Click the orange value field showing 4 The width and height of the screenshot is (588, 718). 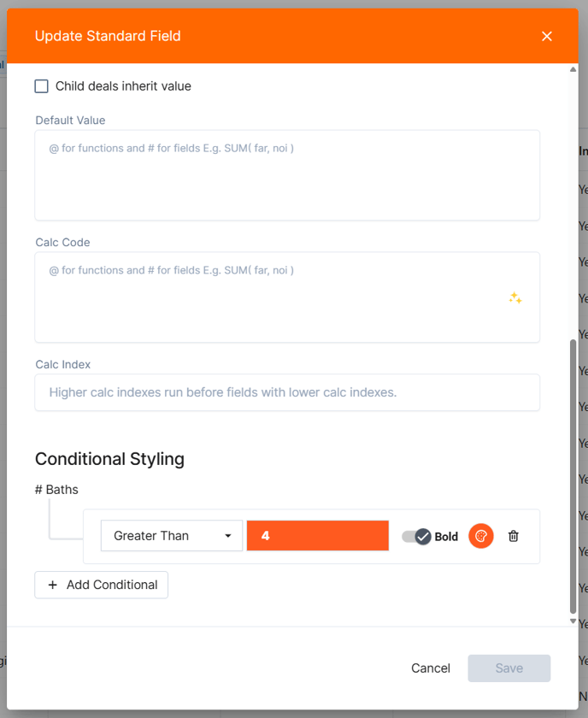pyautogui.click(x=318, y=535)
